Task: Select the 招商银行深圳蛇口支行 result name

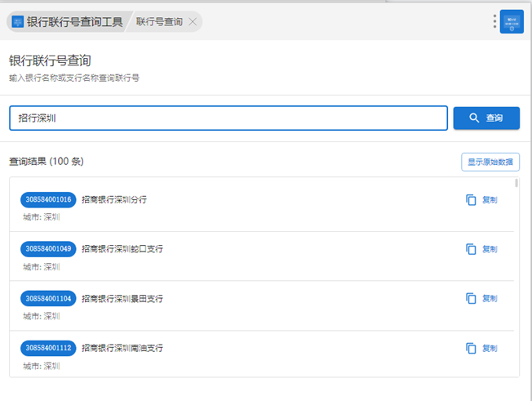Action: pos(122,249)
